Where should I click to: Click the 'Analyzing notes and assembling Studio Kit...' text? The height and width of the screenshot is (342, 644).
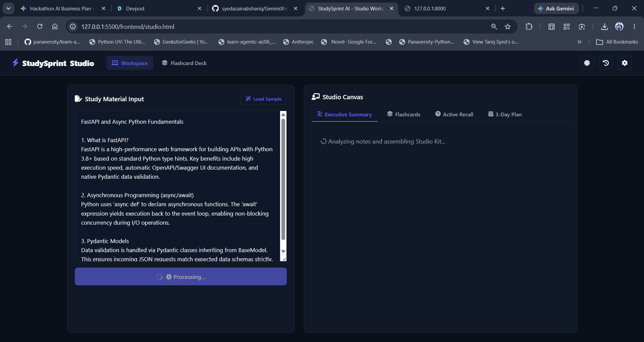(x=387, y=141)
